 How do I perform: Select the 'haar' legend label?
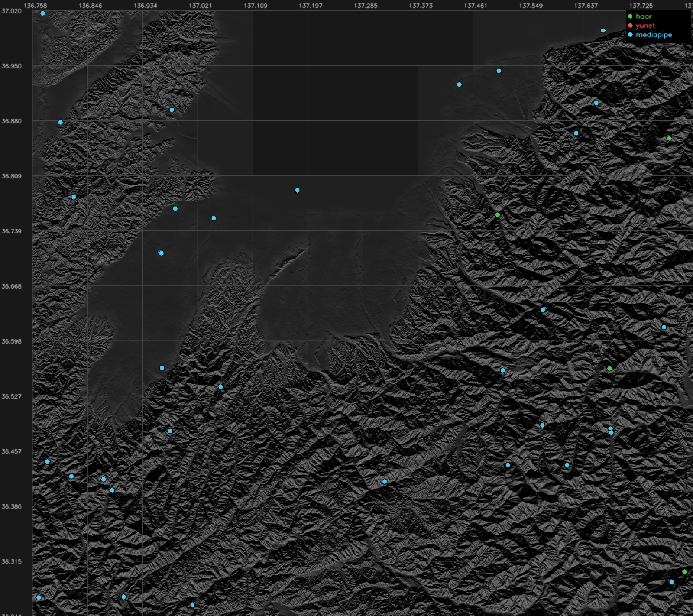click(x=644, y=16)
